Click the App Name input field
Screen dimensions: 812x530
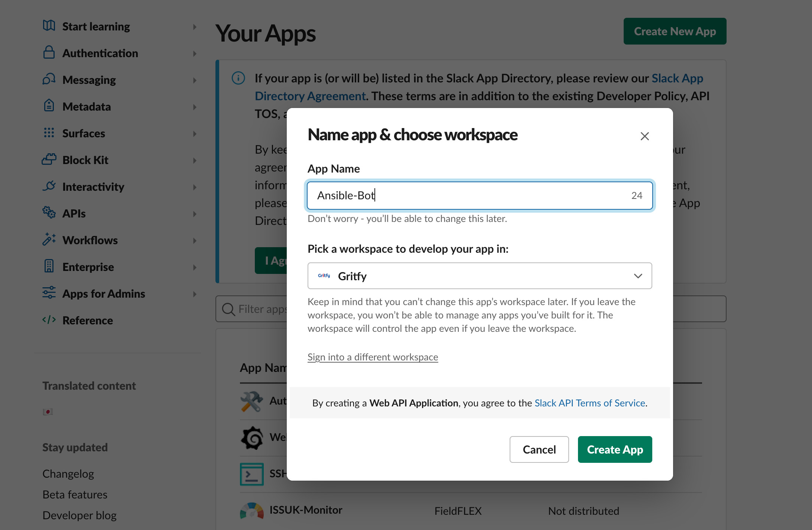[480, 195]
